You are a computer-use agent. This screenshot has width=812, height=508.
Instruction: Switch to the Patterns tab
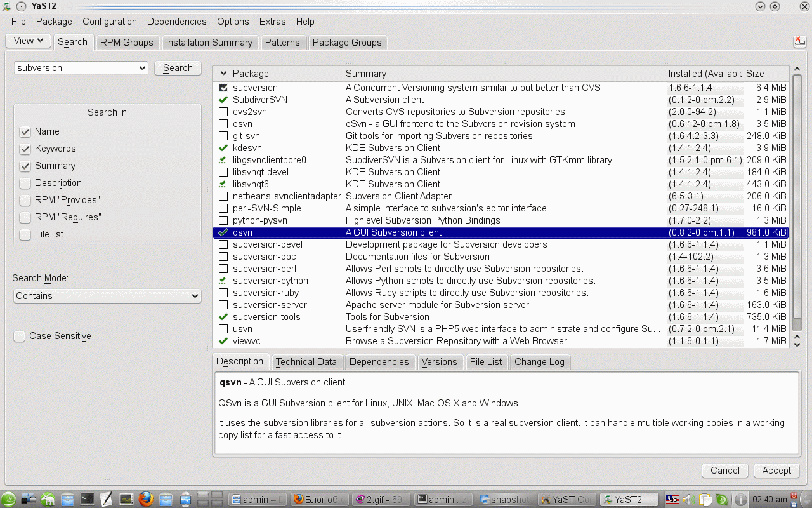pyautogui.click(x=282, y=43)
